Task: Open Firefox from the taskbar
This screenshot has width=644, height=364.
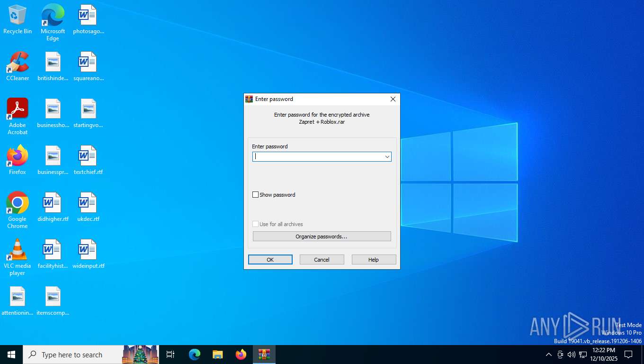Action: click(241, 355)
